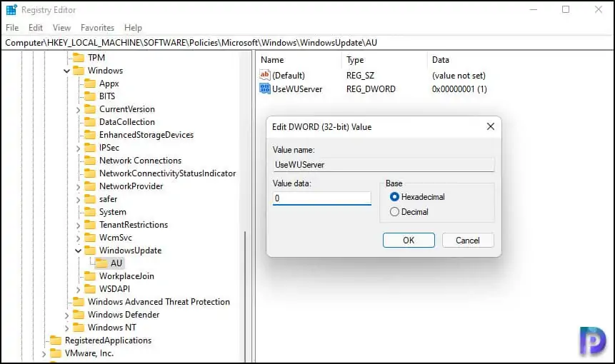Click the VMware, Inc. folder icon
This screenshot has height=364, width=615.
click(x=56, y=353)
